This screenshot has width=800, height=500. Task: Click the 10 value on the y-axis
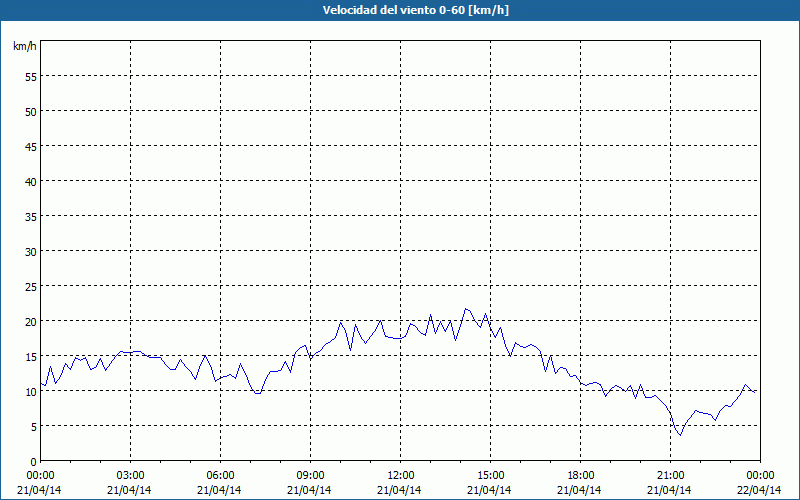click(x=31, y=391)
